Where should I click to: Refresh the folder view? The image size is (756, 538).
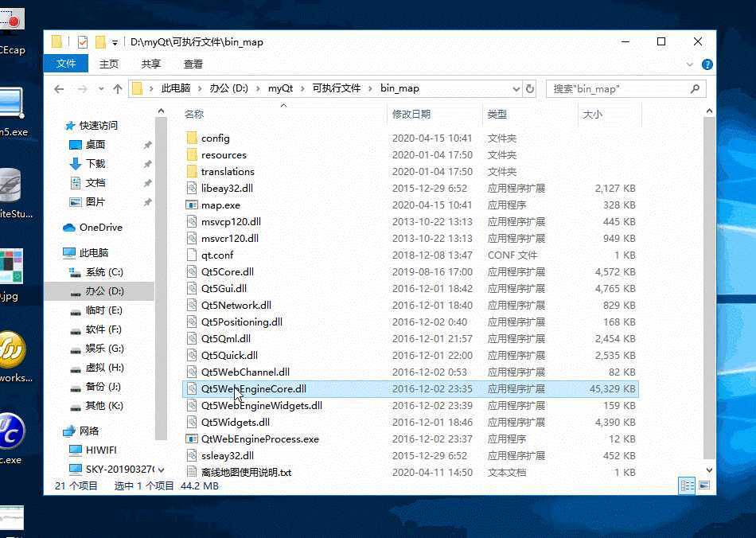click(x=530, y=88)
